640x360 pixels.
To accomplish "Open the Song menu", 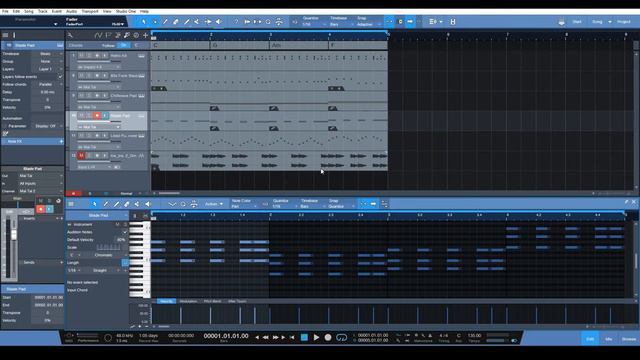I will point(29,11).
